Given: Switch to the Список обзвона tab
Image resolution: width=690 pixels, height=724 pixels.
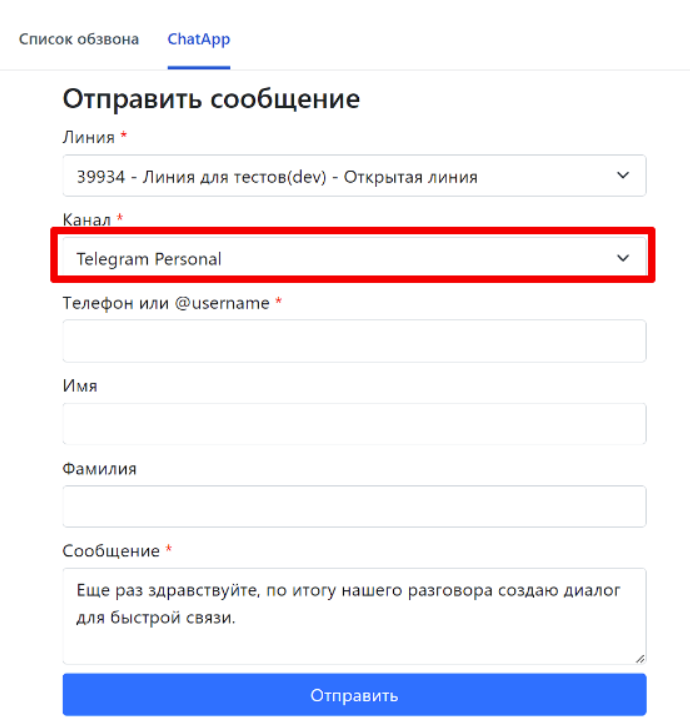Looking at the screenshot, I should click(x=79, y=40).
